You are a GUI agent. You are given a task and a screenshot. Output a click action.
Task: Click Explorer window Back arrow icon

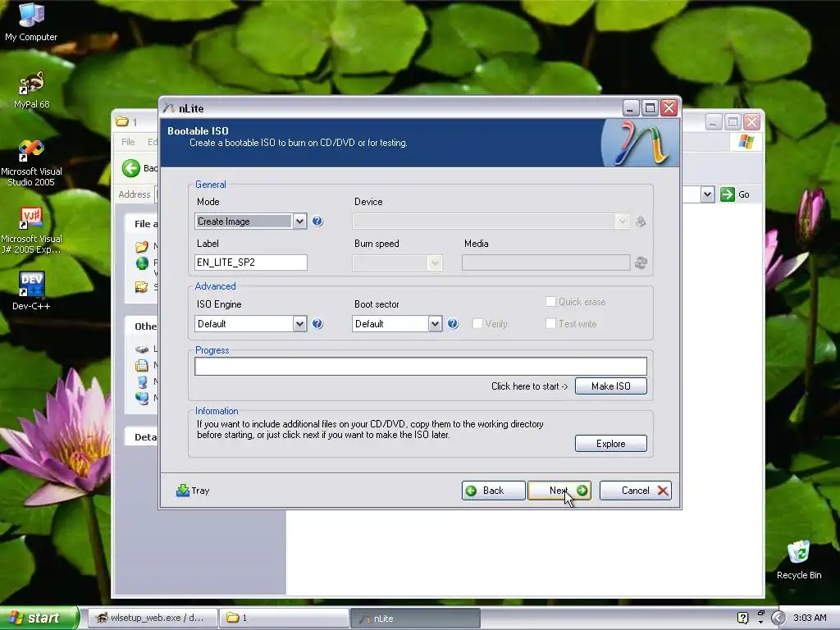130,168
